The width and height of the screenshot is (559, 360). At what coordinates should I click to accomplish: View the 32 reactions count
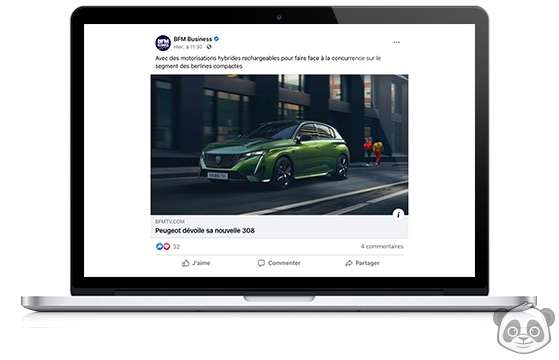pyautogui.click(x=176, y=247)
